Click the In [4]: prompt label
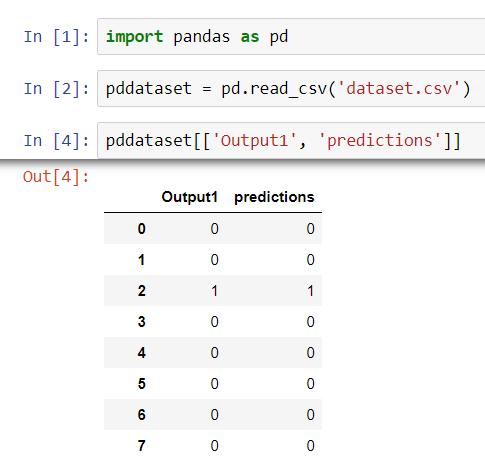 point(57,140)
